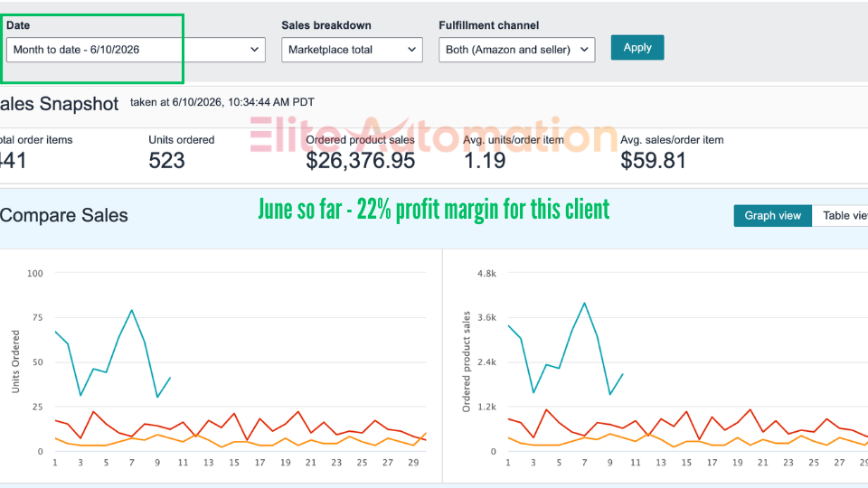Image resolution: width=868 pixels, height=488 pixels.
Task: Expand the Fulfillment channel dropdown
Action: [x=517, y=50]
